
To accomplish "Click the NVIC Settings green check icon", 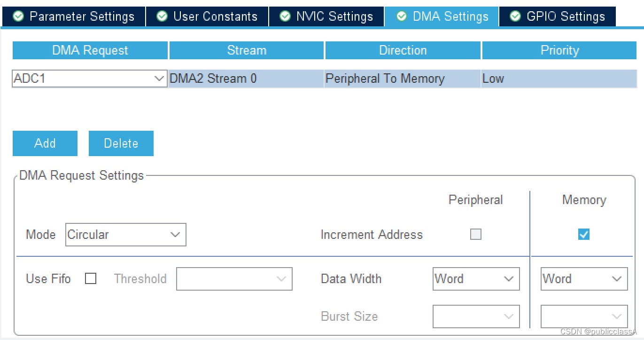I will tap(285, 16).
